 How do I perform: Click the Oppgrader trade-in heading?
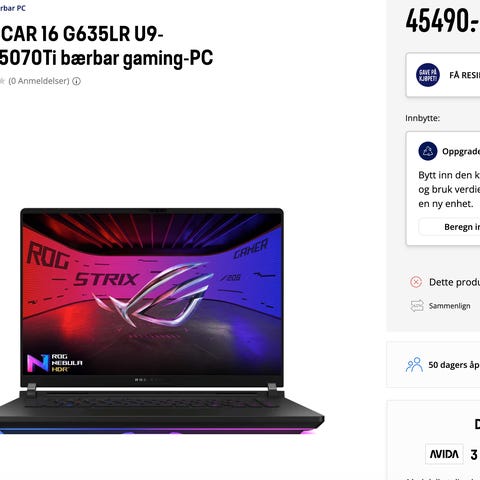click(461, 151)
